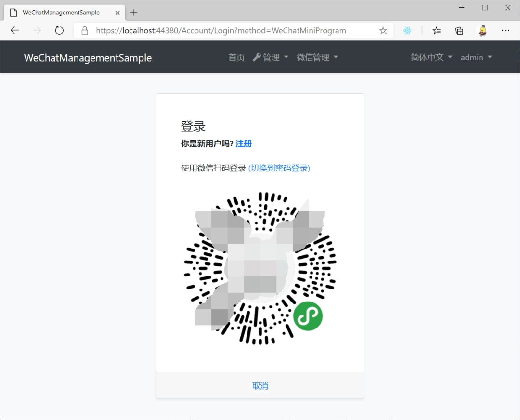Click the browser forward arrow
The width and height of the screenshot is (520, 420).
[x=37, y=30]
